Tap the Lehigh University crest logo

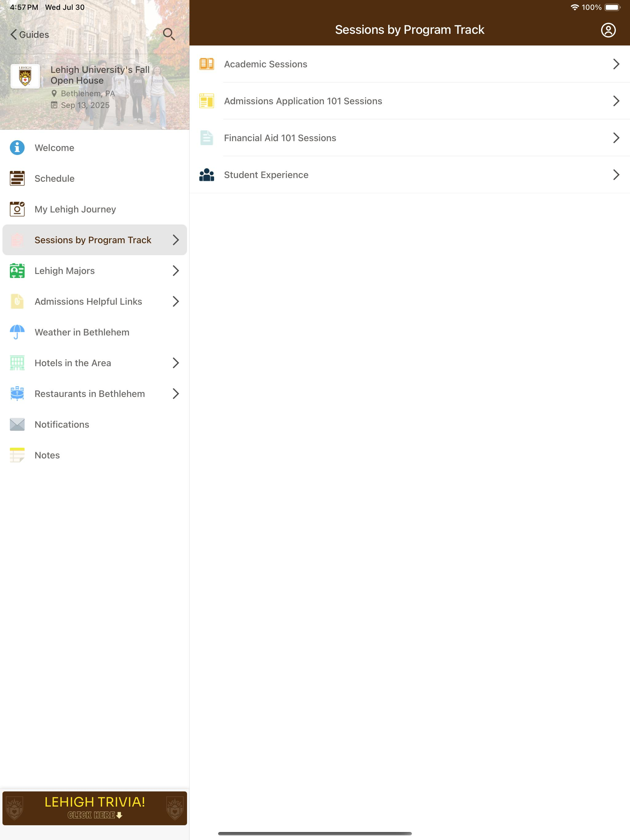coord(25,76)
